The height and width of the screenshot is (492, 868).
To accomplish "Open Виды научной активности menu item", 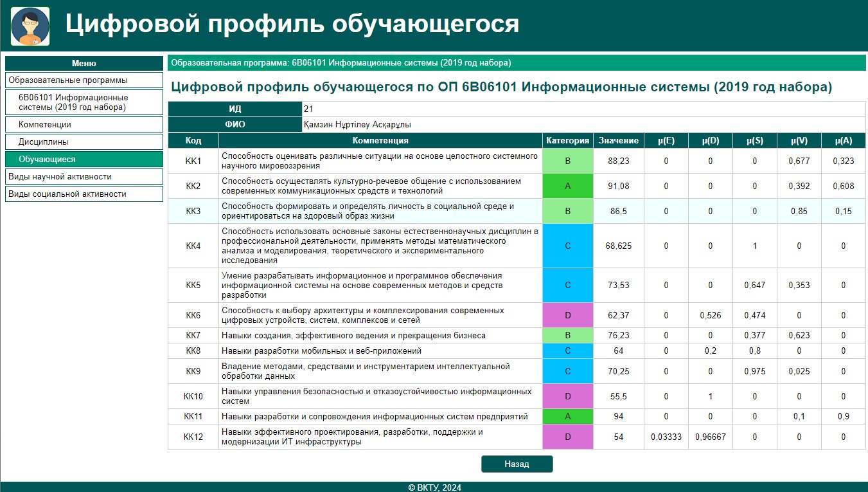I will tap(84, 177).
